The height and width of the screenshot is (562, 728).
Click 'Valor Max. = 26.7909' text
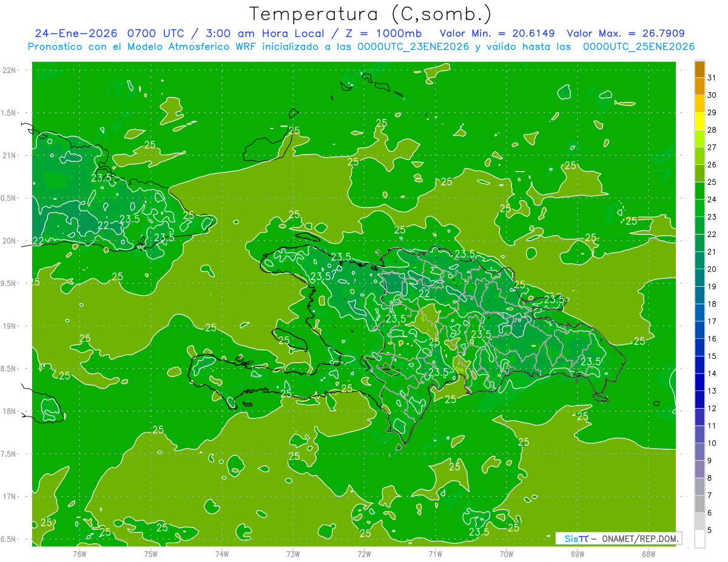point(626,33)
